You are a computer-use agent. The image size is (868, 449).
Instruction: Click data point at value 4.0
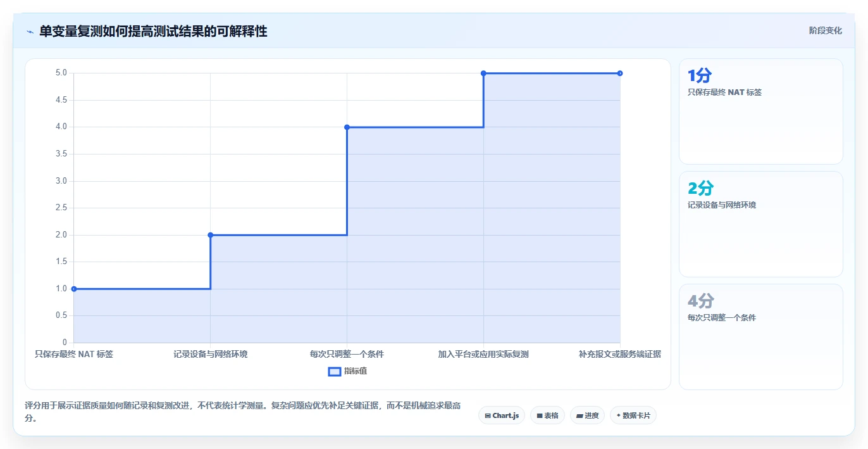pyautogui.click(x=347, y=127)
